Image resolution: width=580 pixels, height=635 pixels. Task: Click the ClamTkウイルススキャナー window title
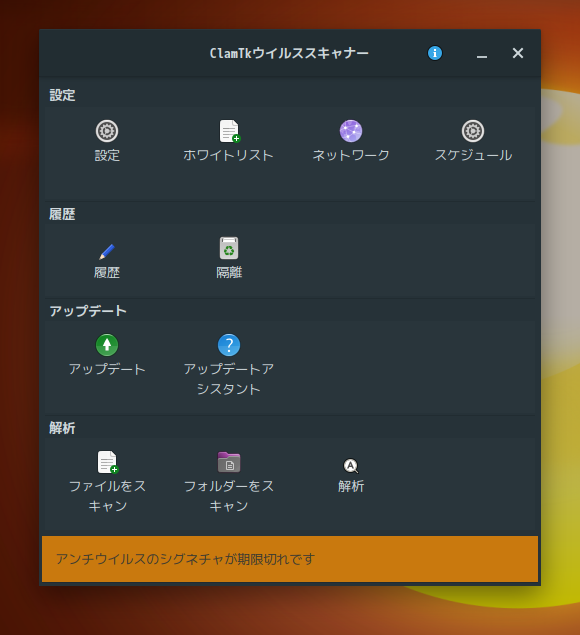pos(289,53)
